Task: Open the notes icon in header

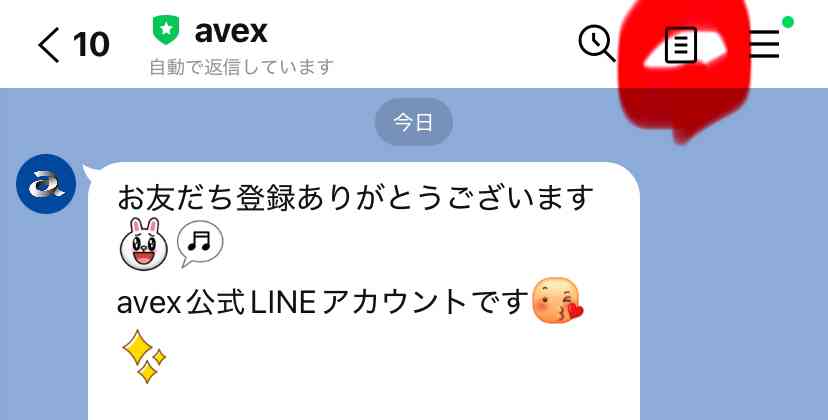Action: (681, 45)
